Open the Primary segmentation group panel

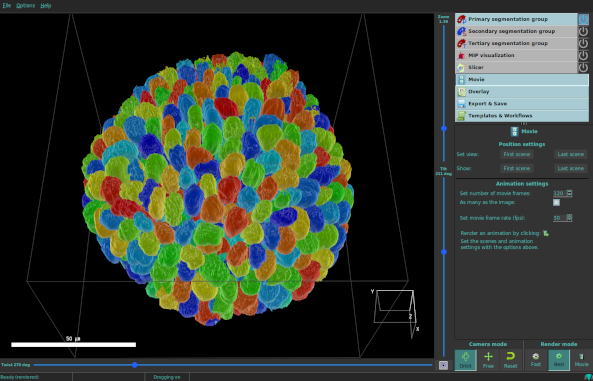click(x=516, y=19)
